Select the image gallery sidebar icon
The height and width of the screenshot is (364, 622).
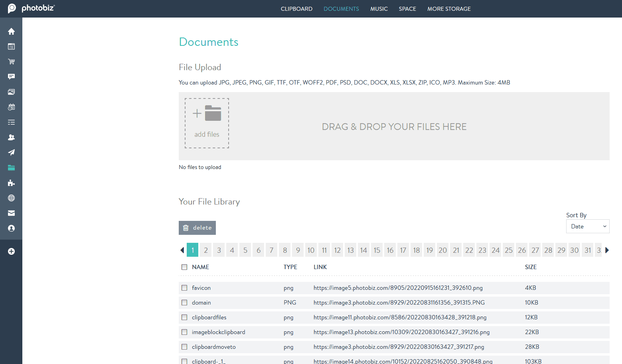point(11,92)
